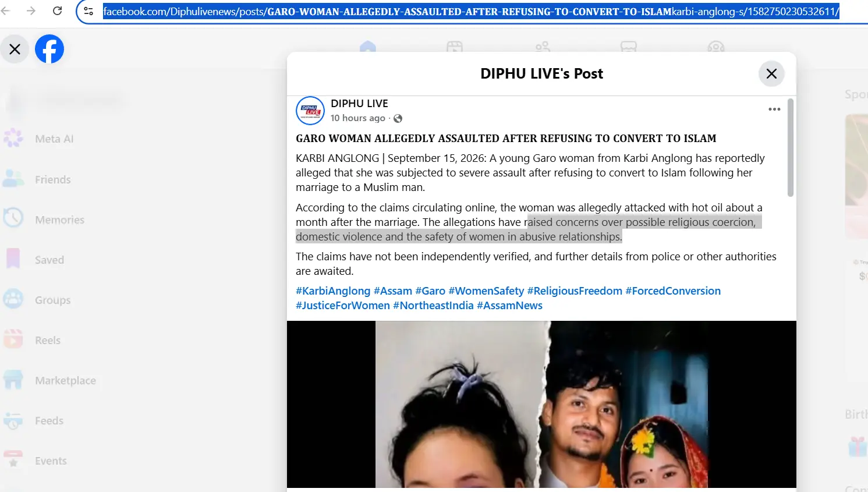868x492 pixels.
Task: Open the Facebook logo home link
Action: click(49, 49)
